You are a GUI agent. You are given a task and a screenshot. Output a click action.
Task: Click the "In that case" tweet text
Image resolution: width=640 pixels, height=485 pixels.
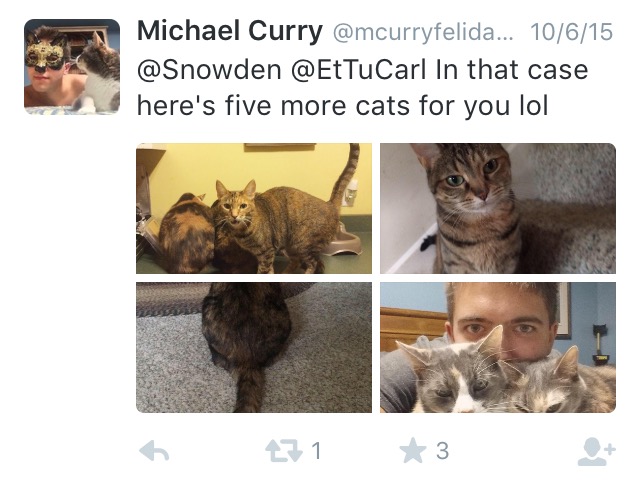[x=512, y=69]
